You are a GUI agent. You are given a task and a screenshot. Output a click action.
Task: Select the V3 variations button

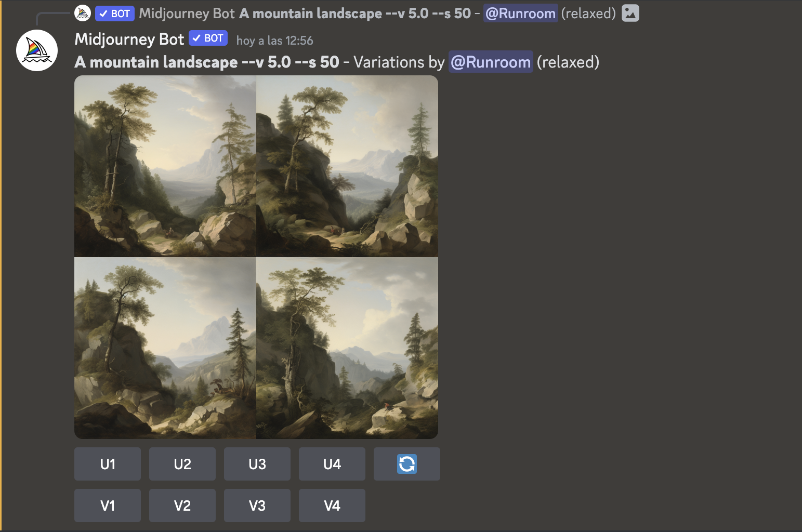(257, 506)
